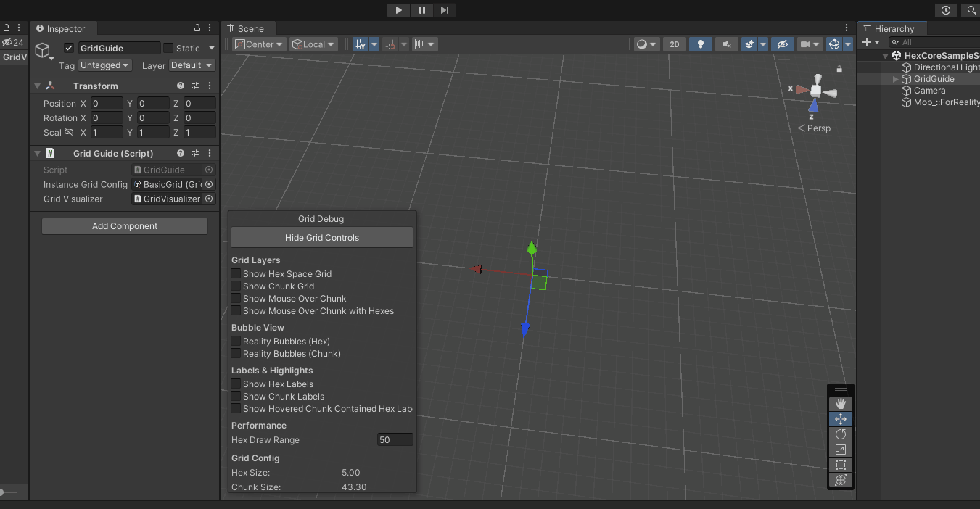Screen dimensions: 980x509
Task: Select the Rect transform tool
Action: (x=841, y=465)
